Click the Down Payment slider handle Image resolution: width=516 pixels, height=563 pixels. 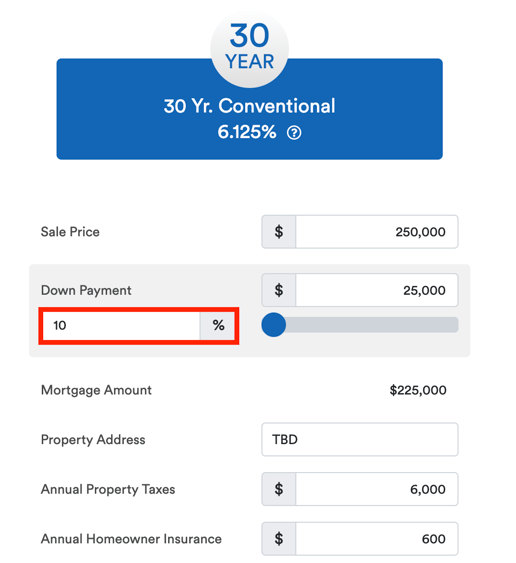pyautogui.click(x=274, y=325)
